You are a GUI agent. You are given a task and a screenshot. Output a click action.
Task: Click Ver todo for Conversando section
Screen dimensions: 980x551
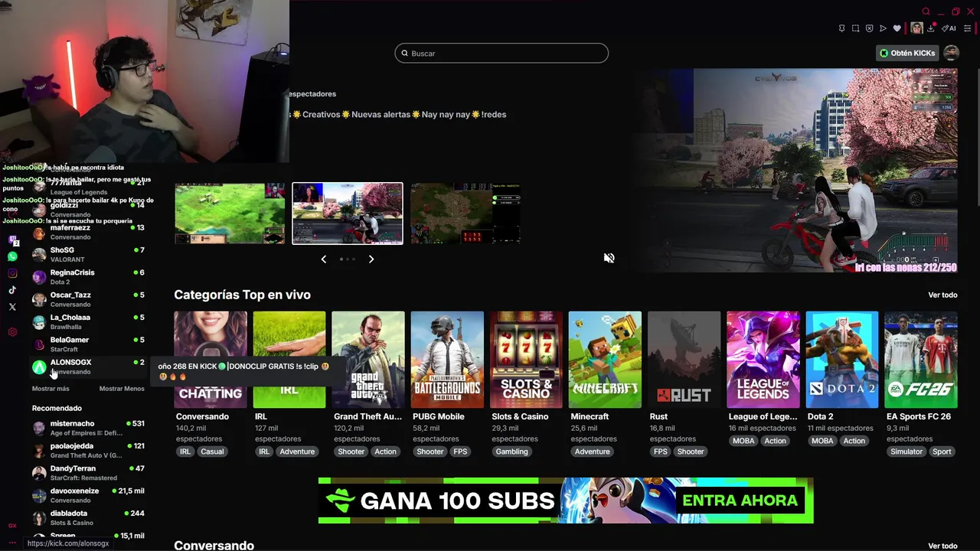tap(942, 546)
